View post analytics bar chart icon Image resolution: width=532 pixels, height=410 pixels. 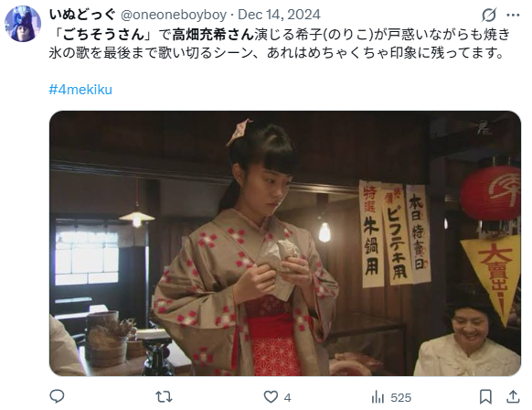pos(378,397)
